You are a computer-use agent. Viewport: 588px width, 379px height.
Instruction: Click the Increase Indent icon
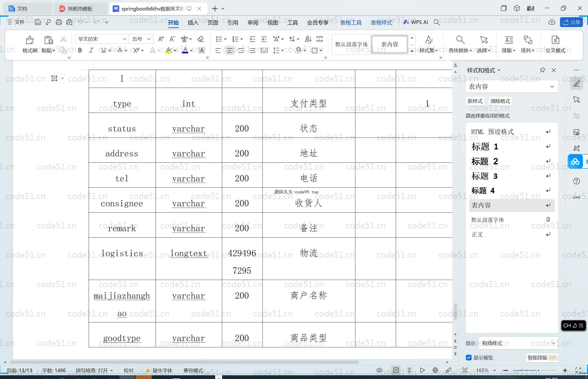tap(264, 39)
